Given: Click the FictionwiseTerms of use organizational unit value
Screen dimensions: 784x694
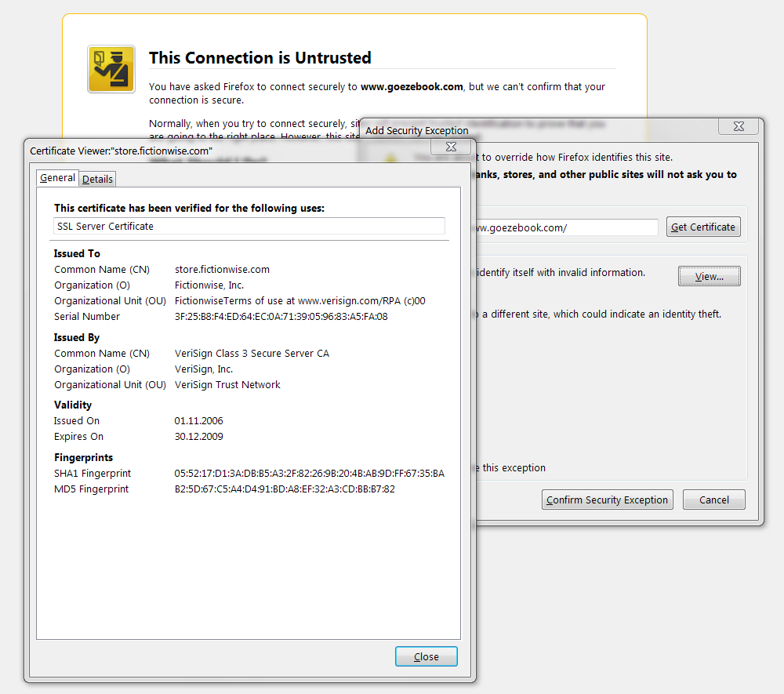Looking at the screenshot, I should [x=300, y=301].
